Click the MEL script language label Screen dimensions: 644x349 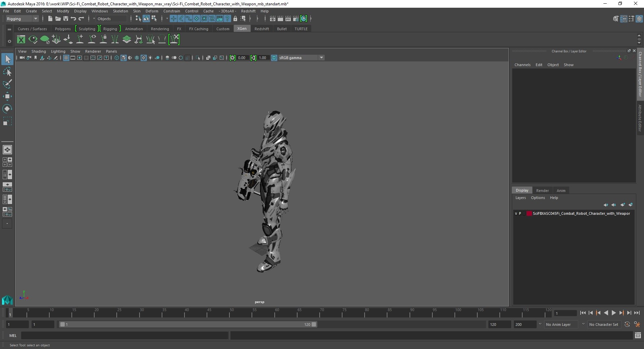[x=13, y=336]
